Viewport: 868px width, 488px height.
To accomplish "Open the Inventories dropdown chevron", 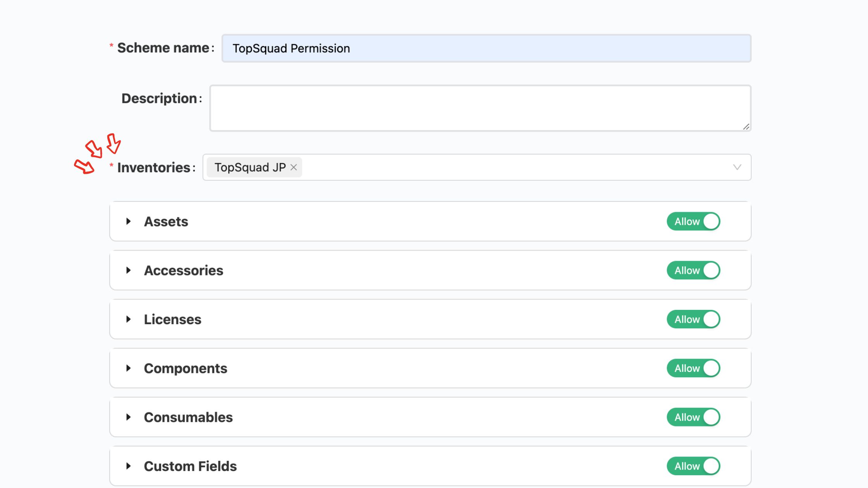I will tap(737, 167).
